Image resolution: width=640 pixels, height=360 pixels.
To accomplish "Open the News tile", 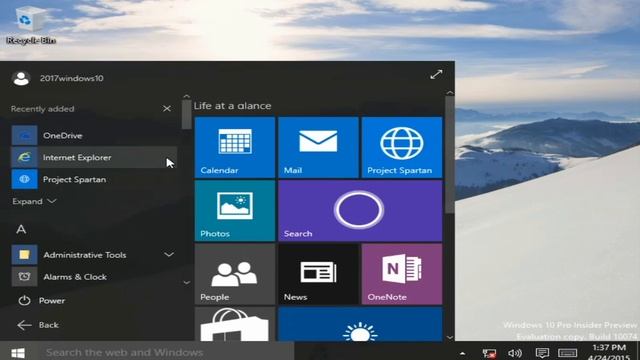I will 318,274.
